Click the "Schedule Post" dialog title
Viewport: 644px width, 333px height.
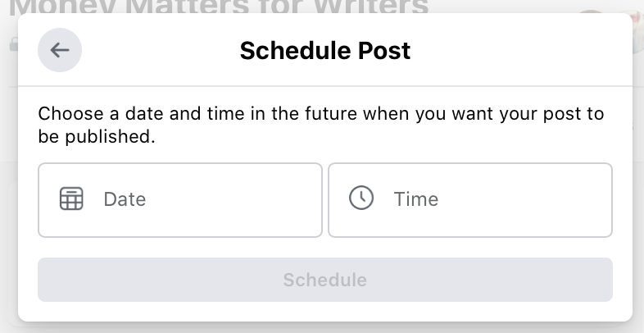click(325, 51)
